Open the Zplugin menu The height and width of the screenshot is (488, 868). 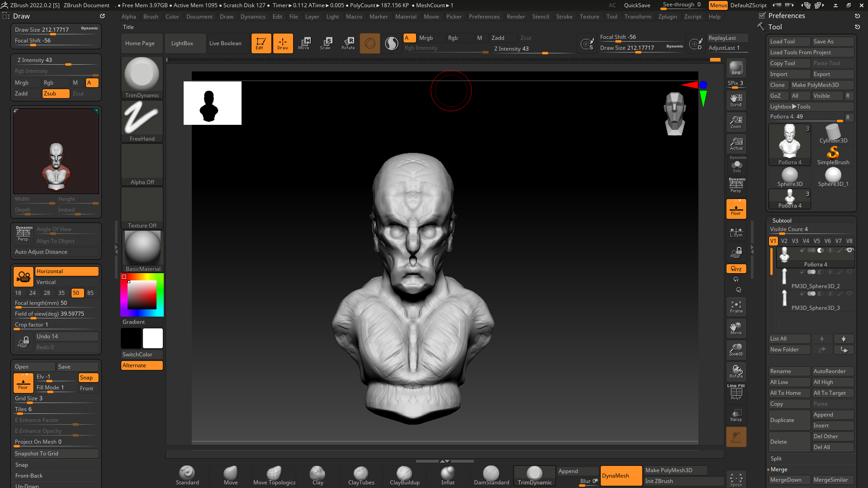[x=667, y=17]
